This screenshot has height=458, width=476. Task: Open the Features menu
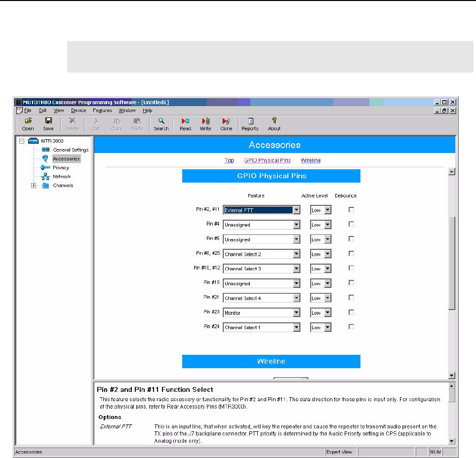tap(103, 111)
